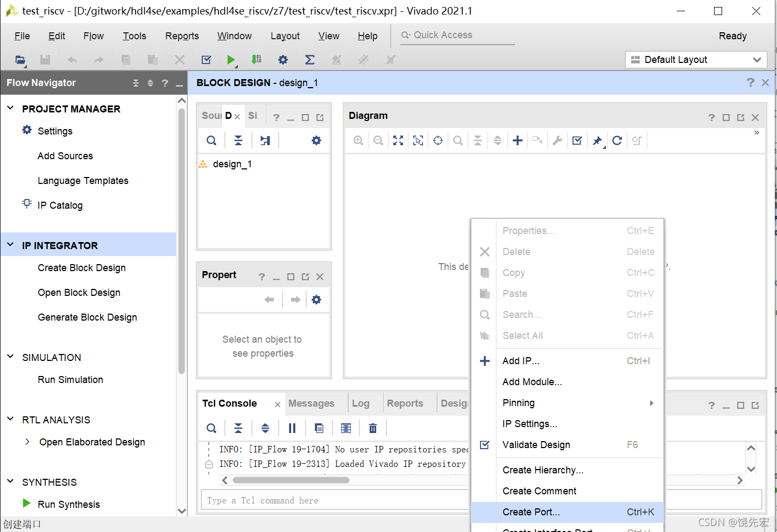Click Validate Design checkmark in Diagram toolbar
Screen dimensions: 777x532
[x=577, y=140]
